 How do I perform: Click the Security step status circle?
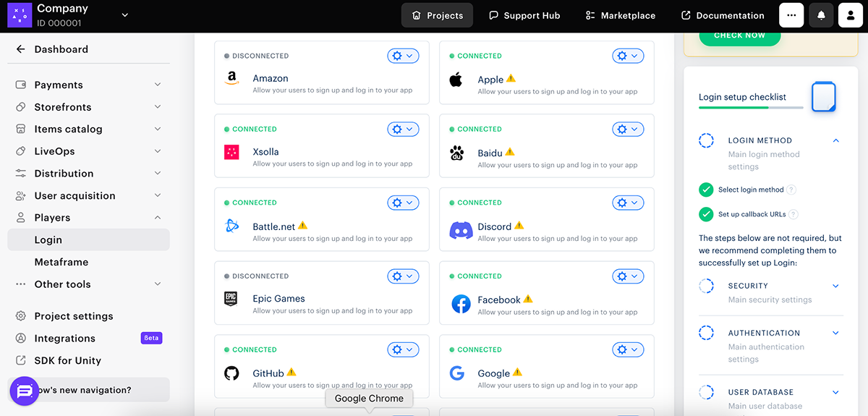click(x=706, y=286)
